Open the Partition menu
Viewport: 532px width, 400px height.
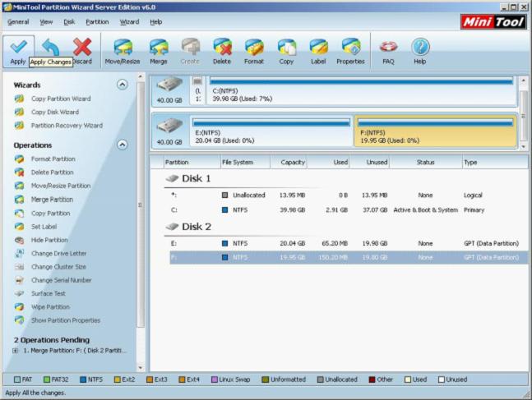point(96,21)
